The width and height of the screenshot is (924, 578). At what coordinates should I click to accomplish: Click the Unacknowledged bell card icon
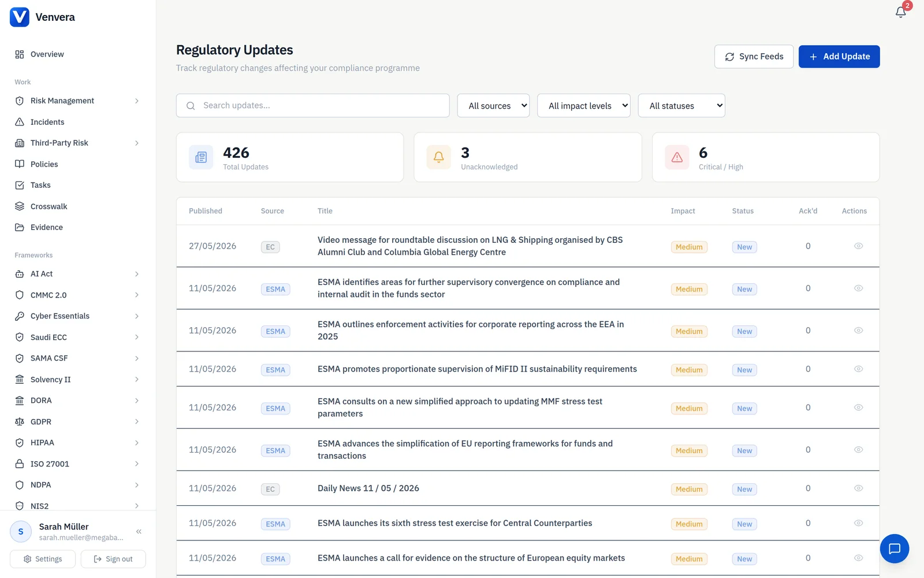(438, 157)
